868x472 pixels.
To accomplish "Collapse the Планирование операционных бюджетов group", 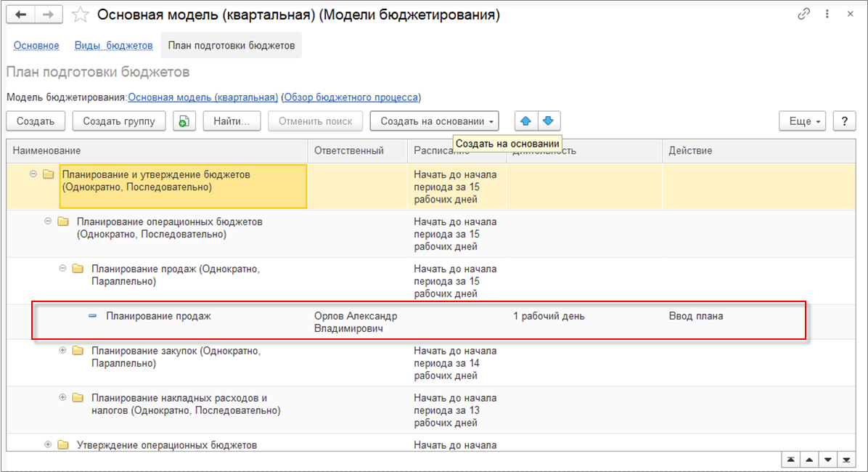I will (49, 221).
